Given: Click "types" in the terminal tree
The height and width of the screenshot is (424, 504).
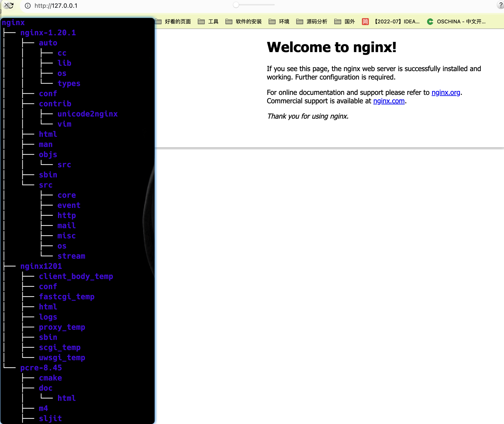Looking at the screenshot, I should (69, 83).
